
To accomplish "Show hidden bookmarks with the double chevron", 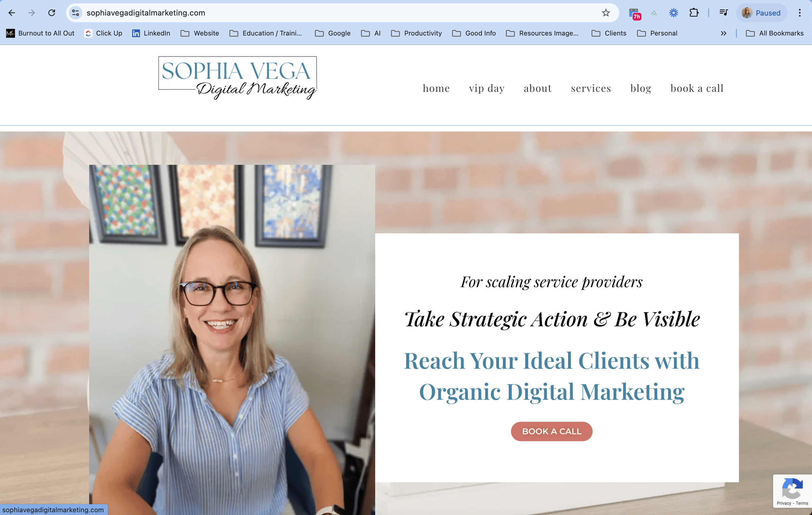I will [723, 33].
